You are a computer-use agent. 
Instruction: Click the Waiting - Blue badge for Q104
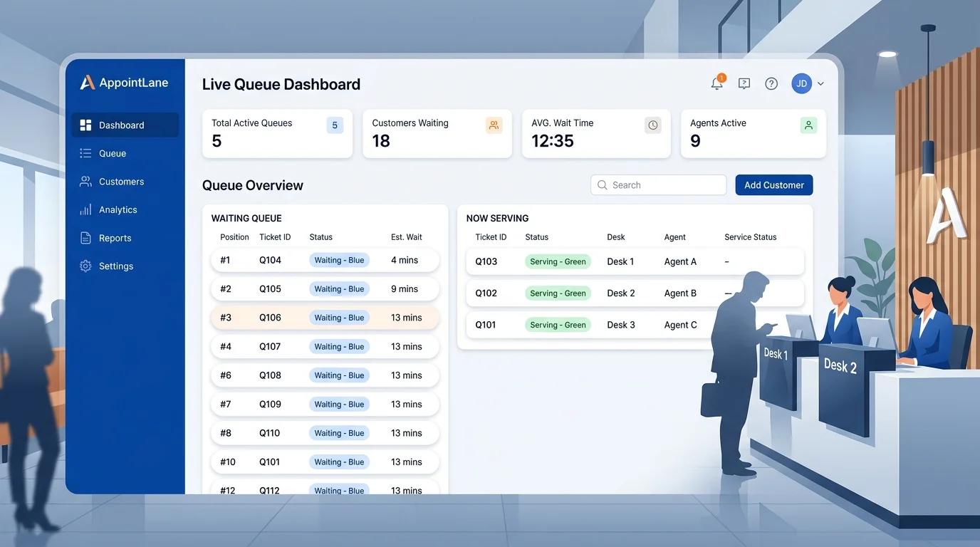[339, 260]
